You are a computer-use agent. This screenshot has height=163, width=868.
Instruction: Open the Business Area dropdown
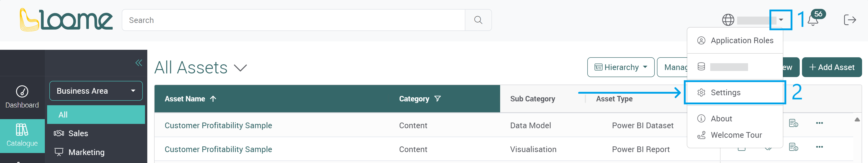click(96, 91)
